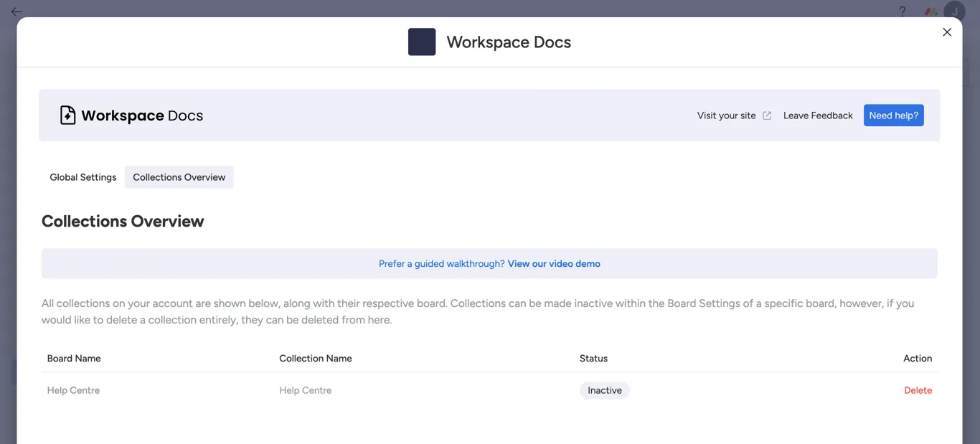This screenshot has height=444, width=980.
Task: Select Help Centre under Collection Name
Action: pos(305,390)
